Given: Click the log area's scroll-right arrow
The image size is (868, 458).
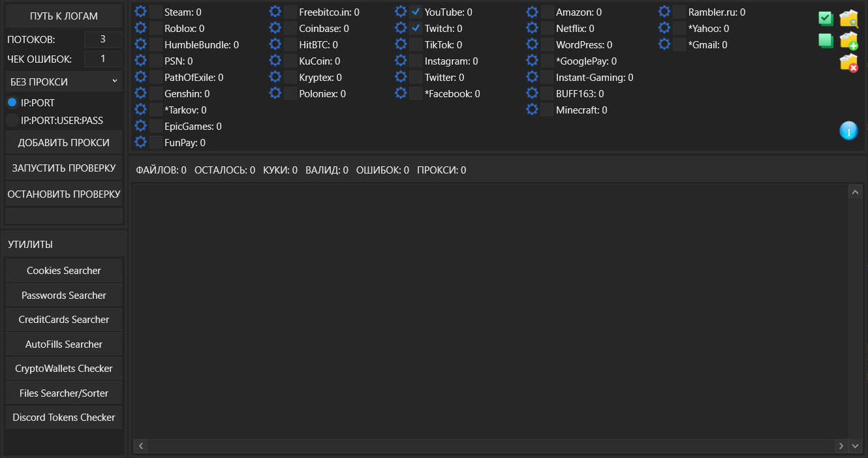Looking at the screenshot, I should tap(841, 446).
